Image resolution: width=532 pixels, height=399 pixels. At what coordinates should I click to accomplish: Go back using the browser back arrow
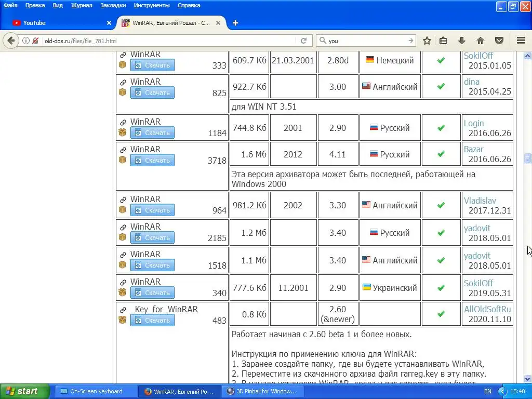[11, 41]
